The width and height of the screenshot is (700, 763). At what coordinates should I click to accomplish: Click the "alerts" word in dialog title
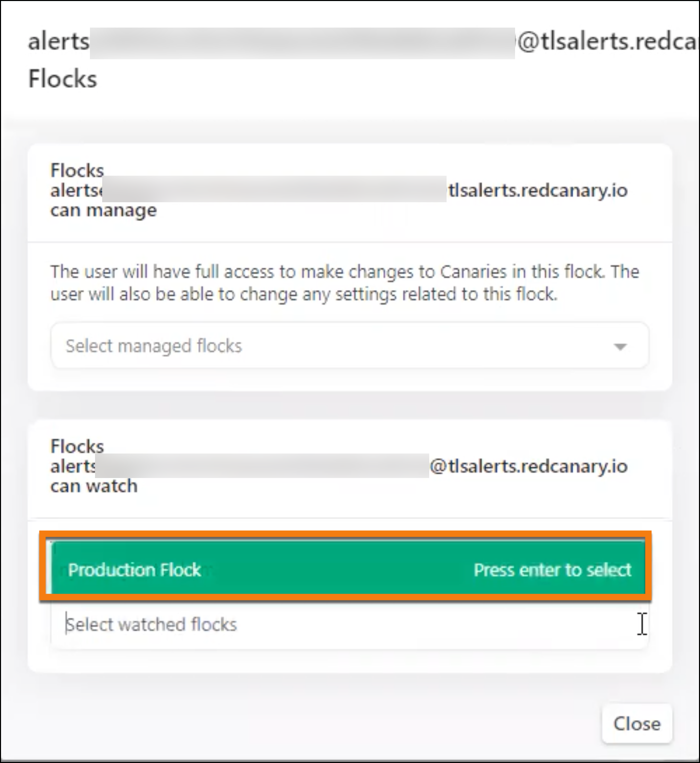pos(59,42)
